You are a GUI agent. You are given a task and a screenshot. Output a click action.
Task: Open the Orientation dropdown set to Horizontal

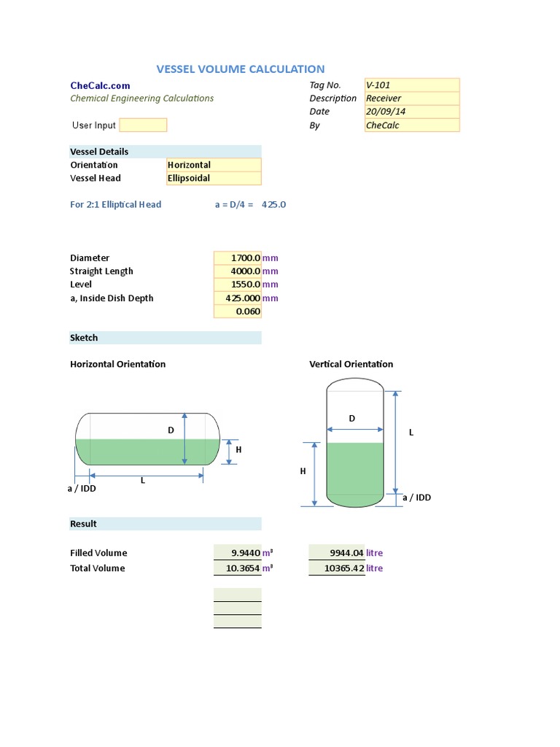214,165
